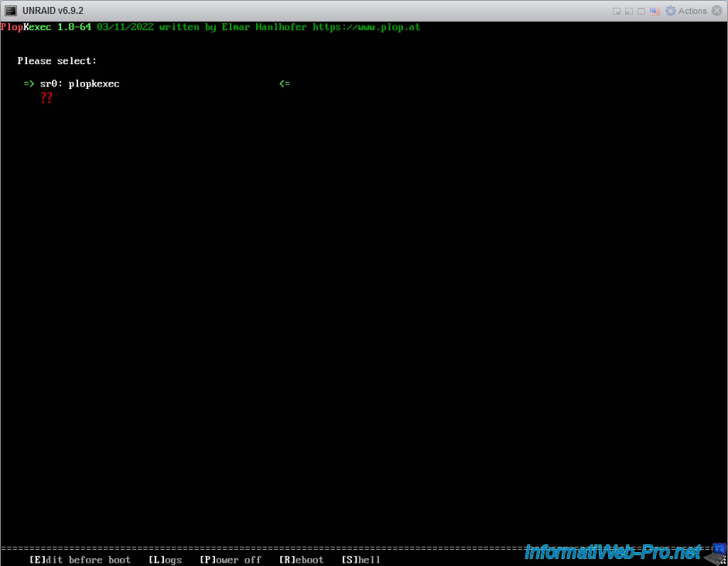This screenshot has height=566, width=728.
Task: Click the middle window-size icon
Action: click(x=629, y=11)
